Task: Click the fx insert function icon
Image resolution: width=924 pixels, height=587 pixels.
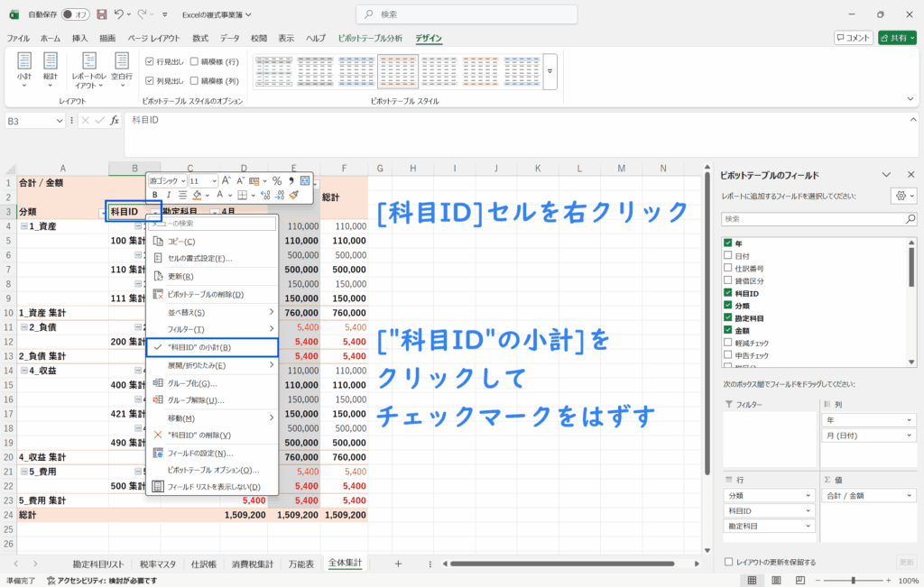Action: click(x=115, y=121)
